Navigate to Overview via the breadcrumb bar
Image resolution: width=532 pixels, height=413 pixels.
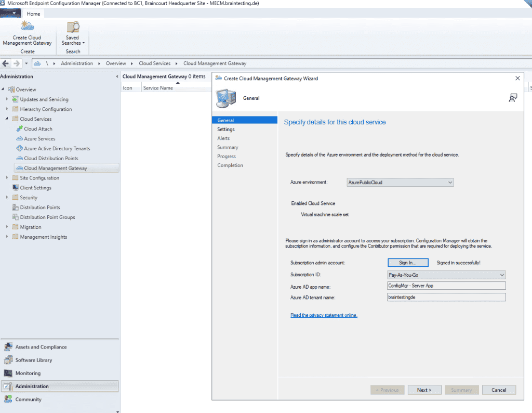[x=115, y=63]
